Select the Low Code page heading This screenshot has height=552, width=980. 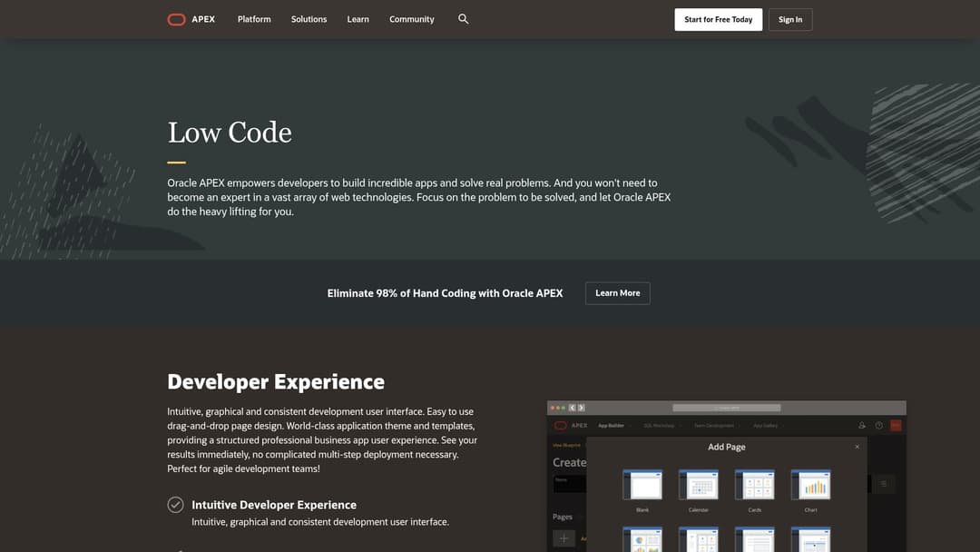[230, 133]
